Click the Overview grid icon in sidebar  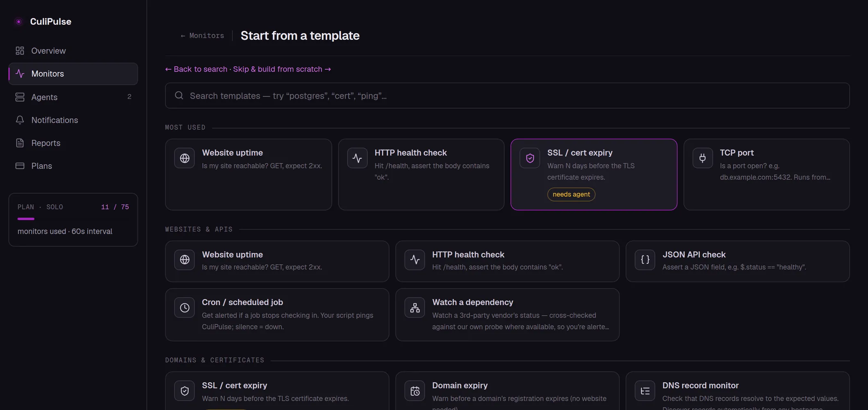click(x=20, y=51)
